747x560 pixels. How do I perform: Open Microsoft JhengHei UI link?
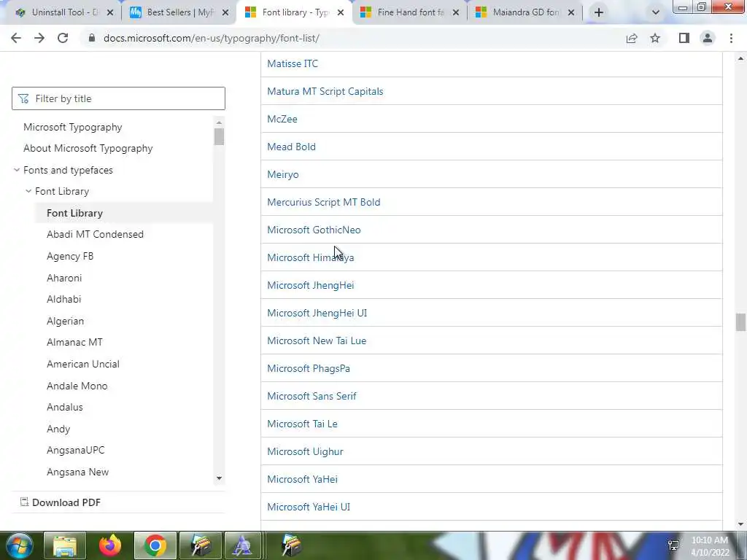tap(317, 313)
